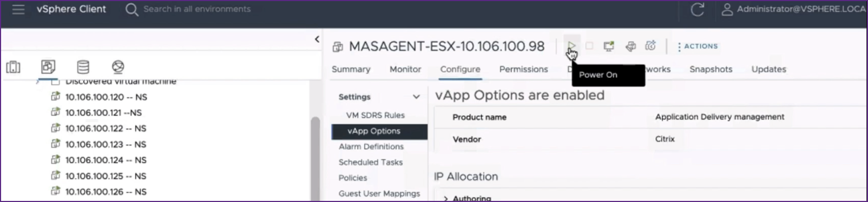Select VM 10.106.100.126 -- NS
Screen dimensions: 868x202
point(106,192)
